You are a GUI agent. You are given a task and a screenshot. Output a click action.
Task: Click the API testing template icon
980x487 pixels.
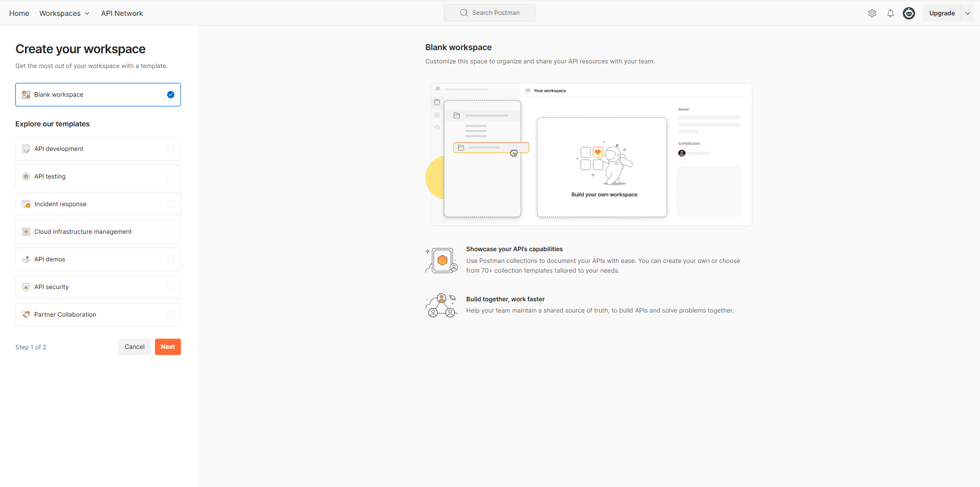click(26, 176)
